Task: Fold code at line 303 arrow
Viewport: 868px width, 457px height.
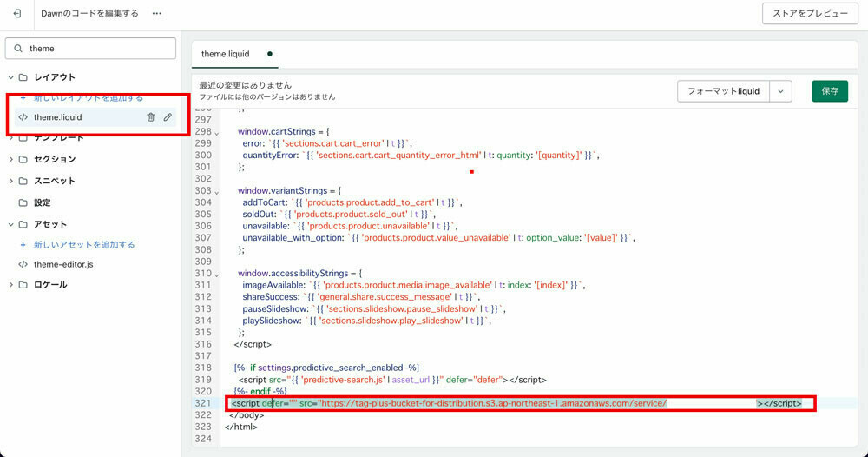Action: [x=216, y=192]
